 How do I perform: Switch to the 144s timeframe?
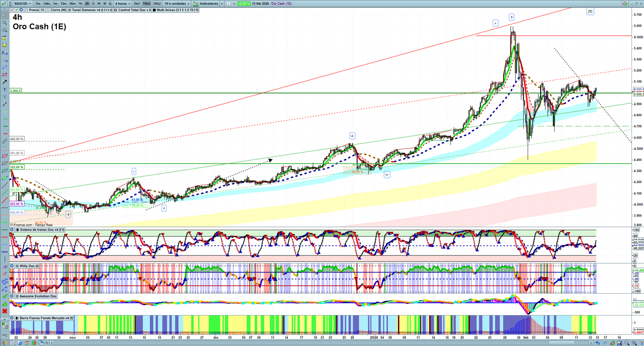tap(47, 4)
